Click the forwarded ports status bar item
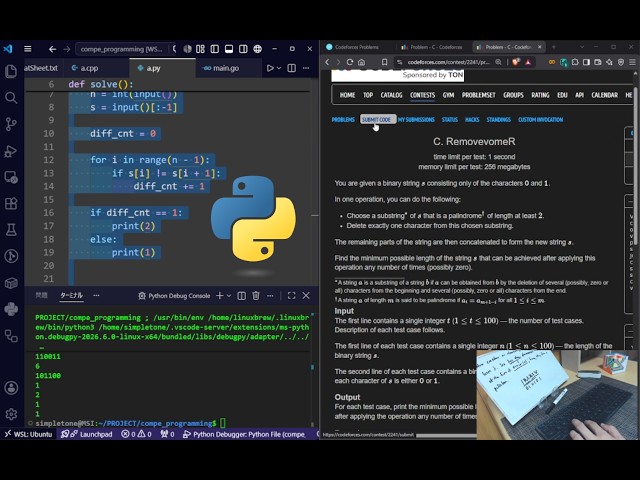Screen dimensions: 640x480 click(x=167, y=434)
